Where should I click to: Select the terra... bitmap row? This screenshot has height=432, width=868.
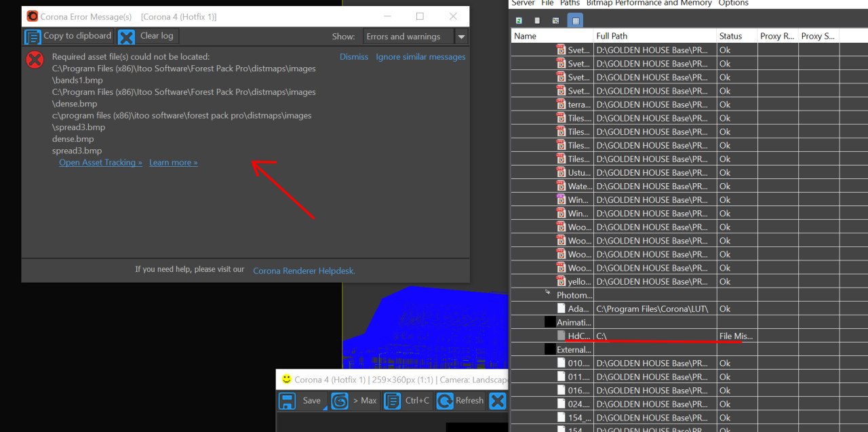(689, 104)
